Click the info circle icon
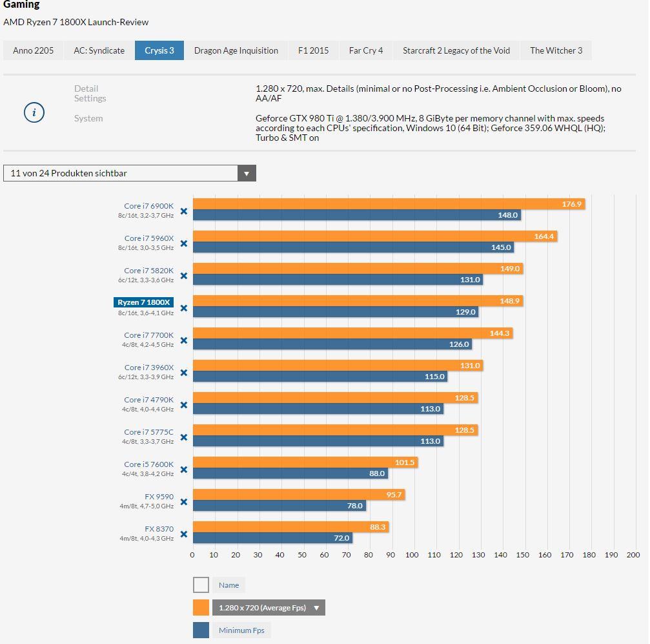Image resolution: width=650 pixels, height=644 pixels. (34, 112)
